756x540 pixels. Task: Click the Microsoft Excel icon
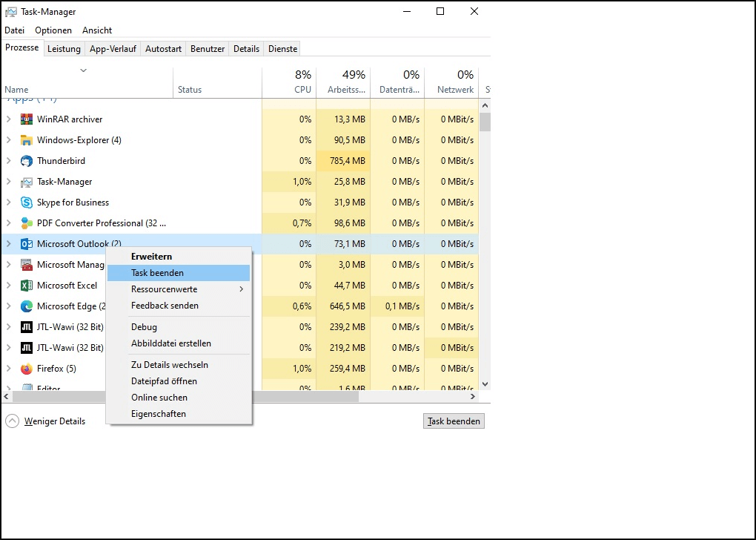tap(25, 286)
